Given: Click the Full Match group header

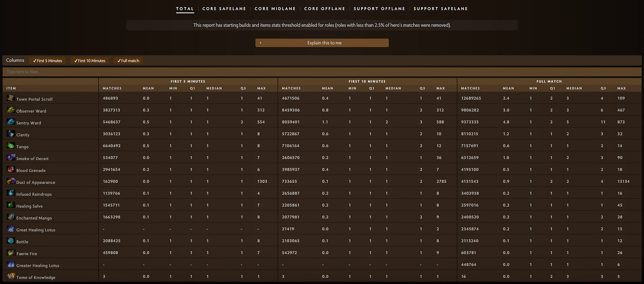Looking at the screenshot, I should pos(549,82).
